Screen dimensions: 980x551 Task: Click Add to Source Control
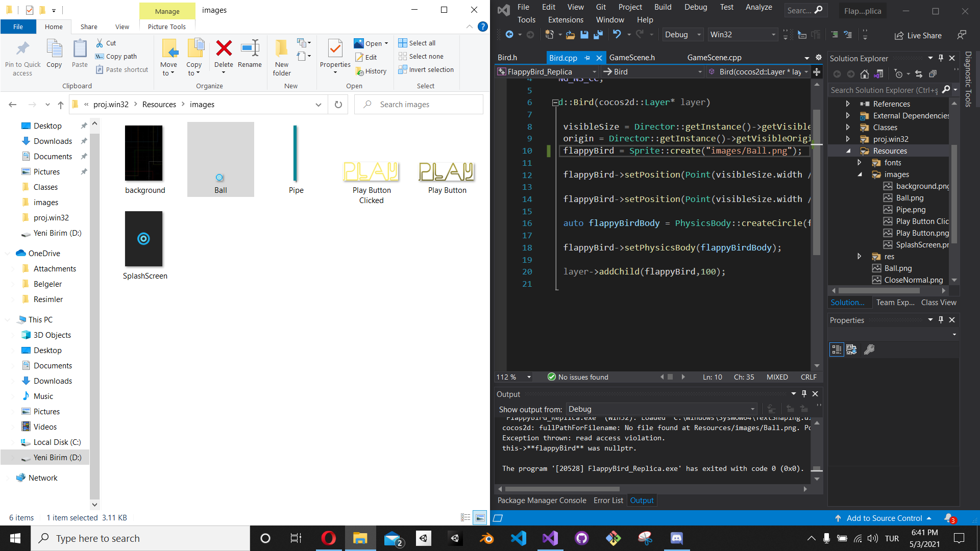(x=884, y=518)
